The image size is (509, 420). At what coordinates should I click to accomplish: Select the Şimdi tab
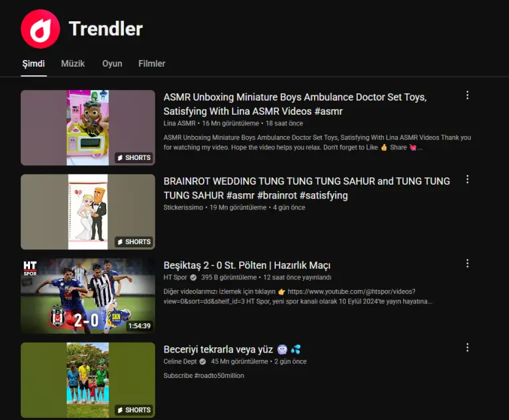pos(33,63)
